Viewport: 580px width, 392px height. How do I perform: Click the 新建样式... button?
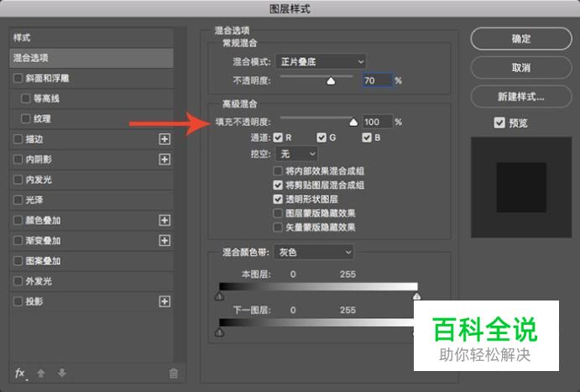tap(521, 97)
